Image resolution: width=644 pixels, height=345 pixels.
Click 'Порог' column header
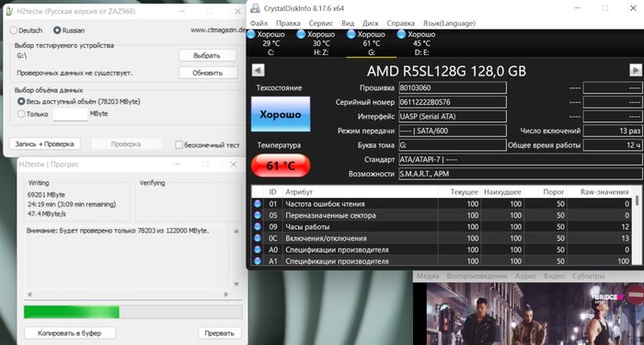pyautogui.click(x=546, y=191)
